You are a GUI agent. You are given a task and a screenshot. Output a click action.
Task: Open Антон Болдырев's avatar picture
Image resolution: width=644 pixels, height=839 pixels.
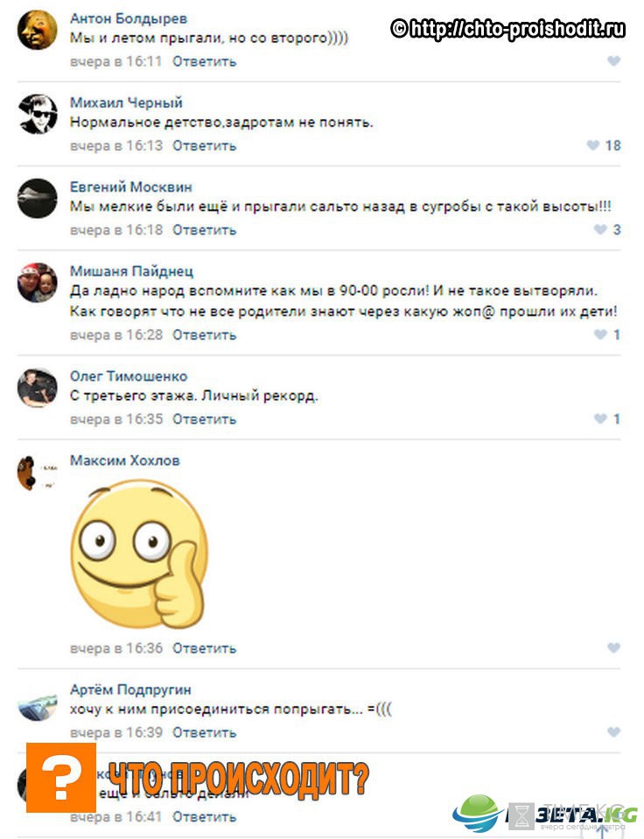pos(38,30)
